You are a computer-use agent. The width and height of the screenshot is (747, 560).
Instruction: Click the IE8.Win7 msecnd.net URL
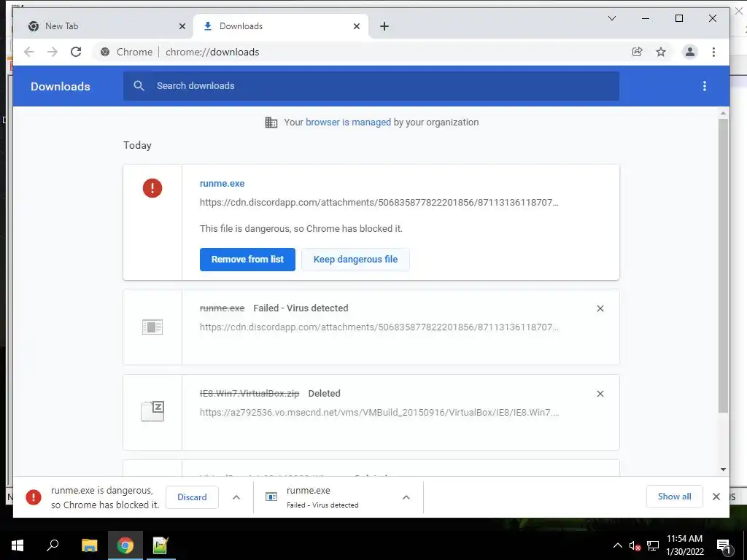pyautogui.click(x=379, y=413)
